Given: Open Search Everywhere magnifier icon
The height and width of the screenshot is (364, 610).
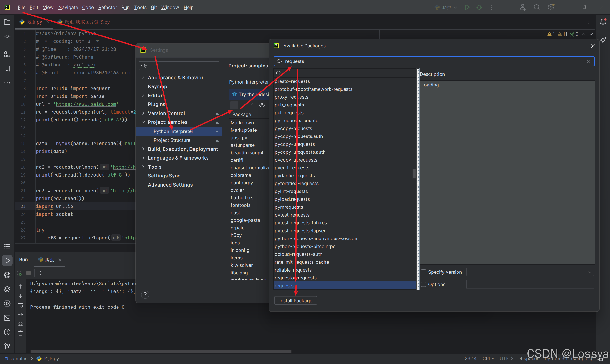Looking at the screenshot, I should point(537,7).
